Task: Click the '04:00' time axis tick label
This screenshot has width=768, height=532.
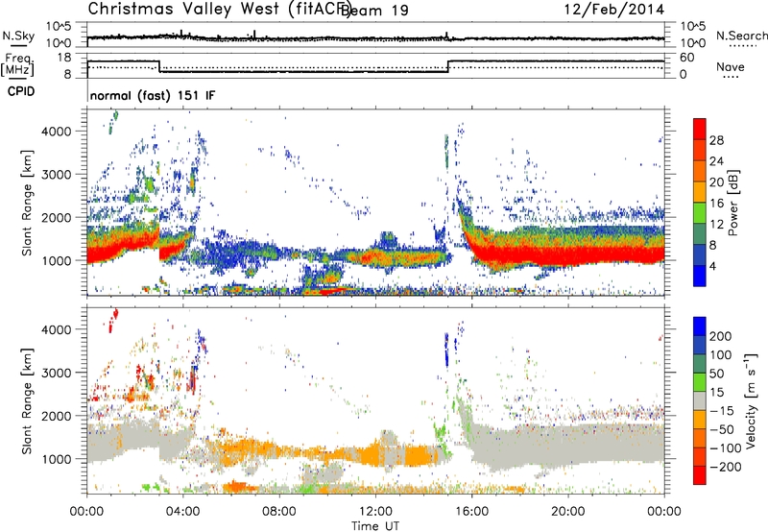Action: (183, 512)
